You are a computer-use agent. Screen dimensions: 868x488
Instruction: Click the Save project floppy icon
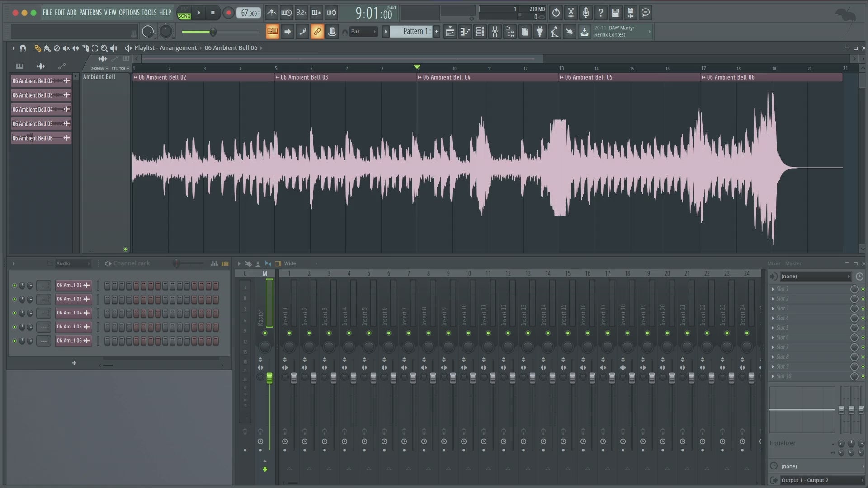[x=615, y=13]
